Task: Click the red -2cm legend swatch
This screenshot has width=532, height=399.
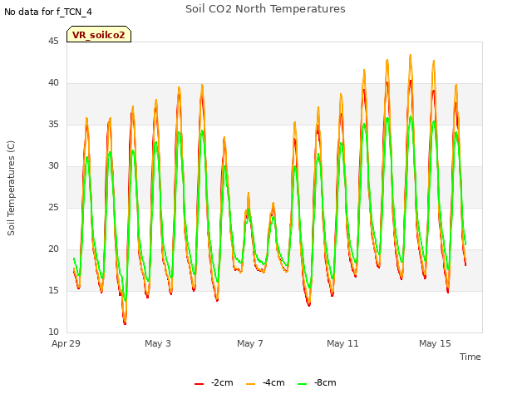Action: tap(199, 384)
